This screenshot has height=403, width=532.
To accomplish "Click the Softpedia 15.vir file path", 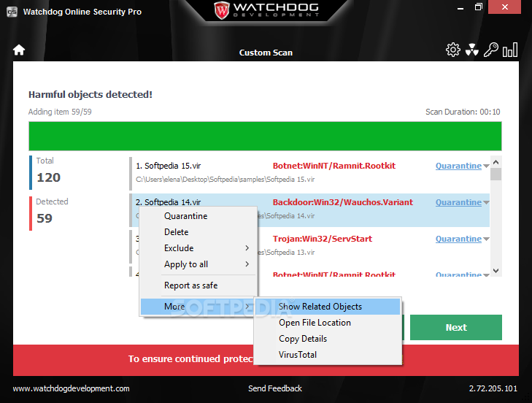I will (225, 180).
